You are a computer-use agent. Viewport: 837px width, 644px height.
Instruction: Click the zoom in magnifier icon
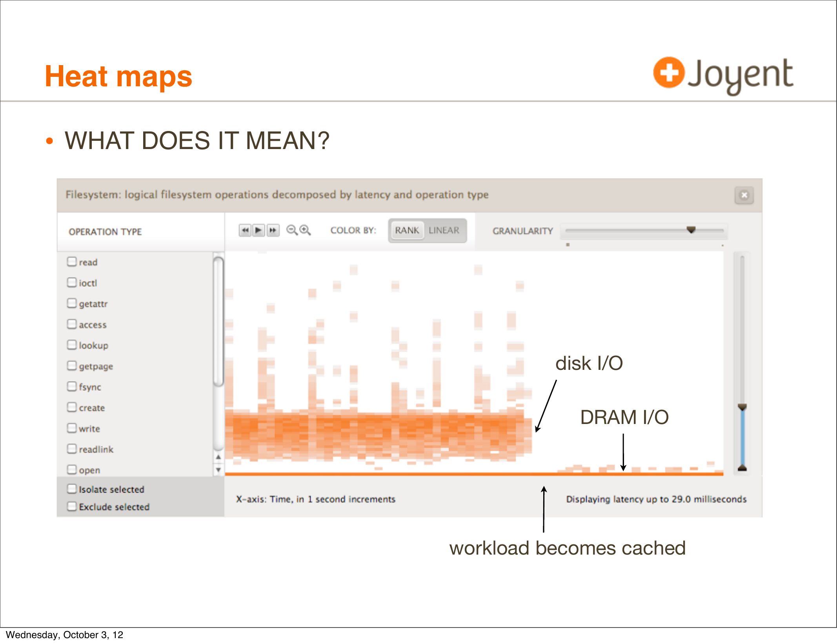coord(305,230)
